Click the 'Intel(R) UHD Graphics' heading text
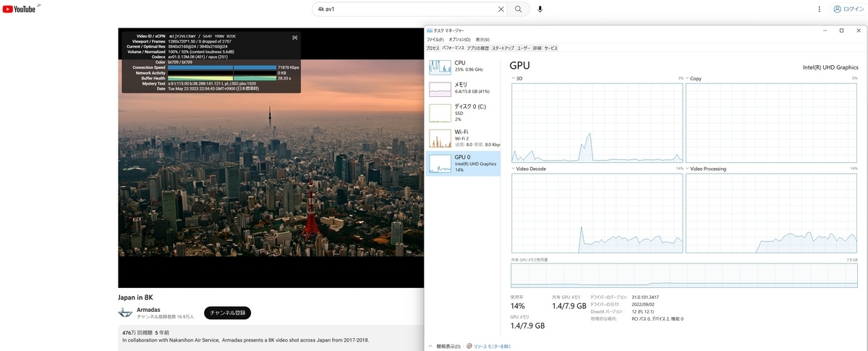 point(830,67)
